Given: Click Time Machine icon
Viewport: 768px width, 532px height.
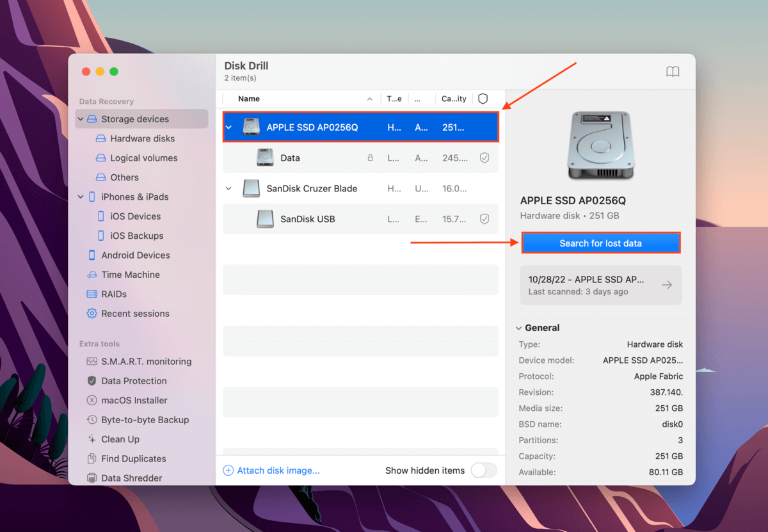Looking at the screenshot, I should click(x=92, y=275).
